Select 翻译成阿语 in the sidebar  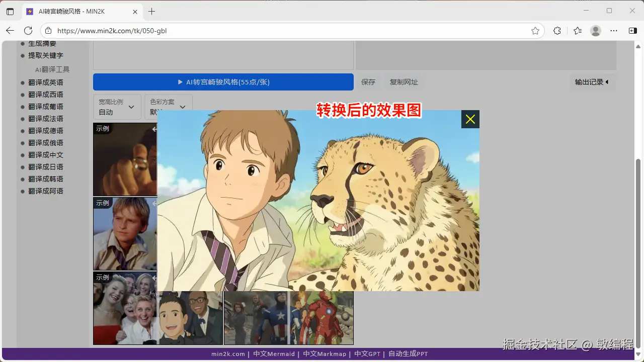(x=45, y=191)
